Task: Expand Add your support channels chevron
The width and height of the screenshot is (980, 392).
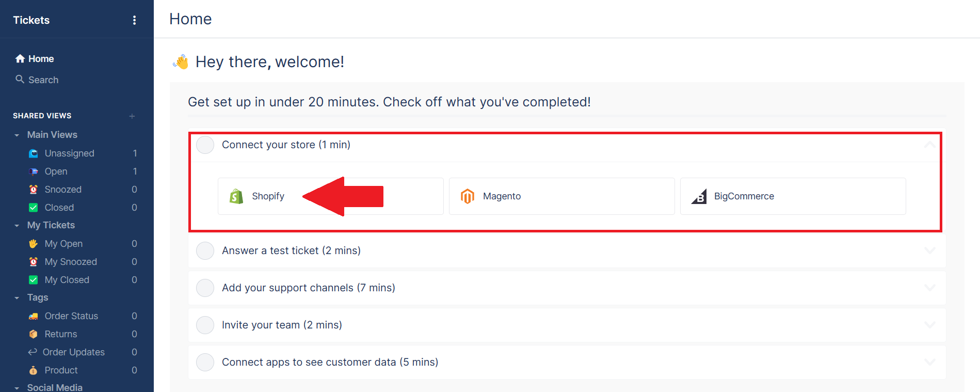Action: tap(930, 288)
